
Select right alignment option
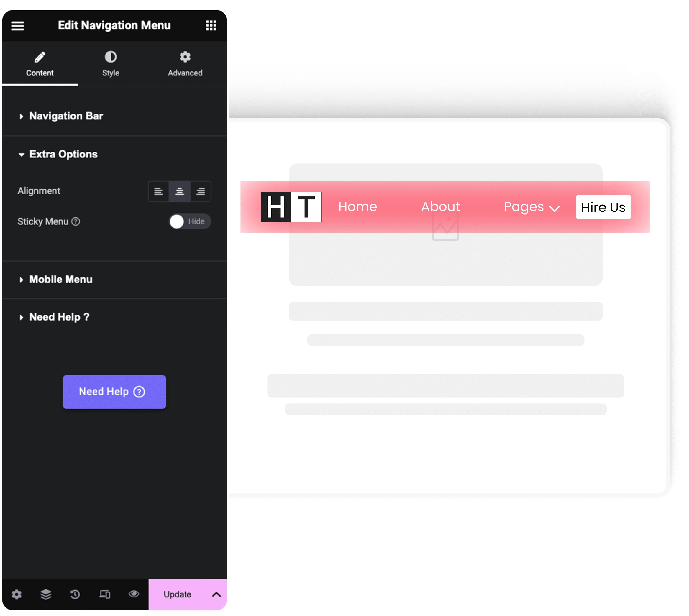(x=201, y=192)
